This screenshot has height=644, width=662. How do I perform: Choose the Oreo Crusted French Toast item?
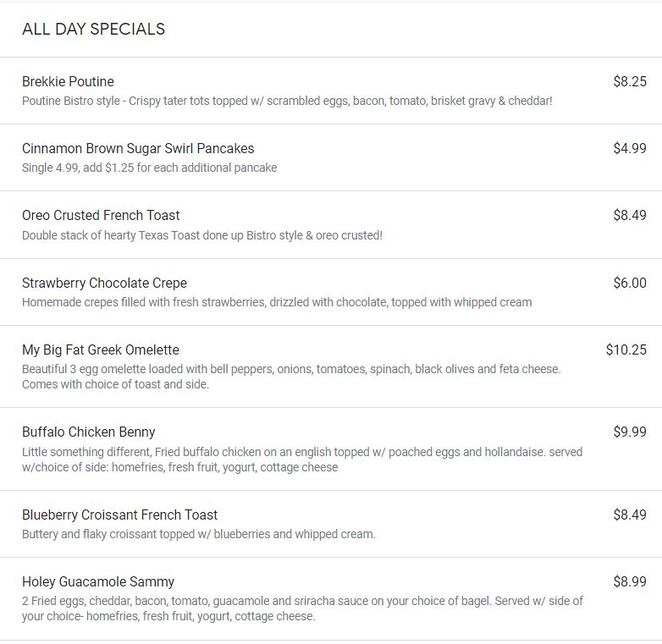click(101, 215)
